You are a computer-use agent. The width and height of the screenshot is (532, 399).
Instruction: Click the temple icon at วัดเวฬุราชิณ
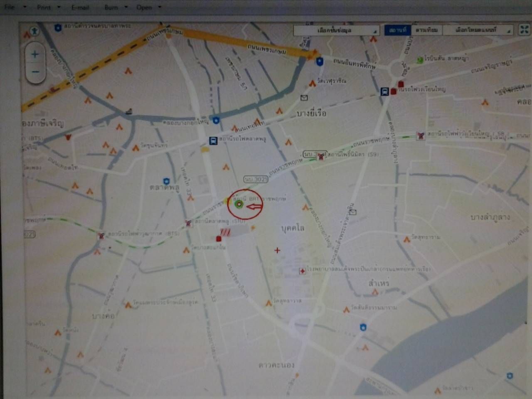click(x=312, y=84)
